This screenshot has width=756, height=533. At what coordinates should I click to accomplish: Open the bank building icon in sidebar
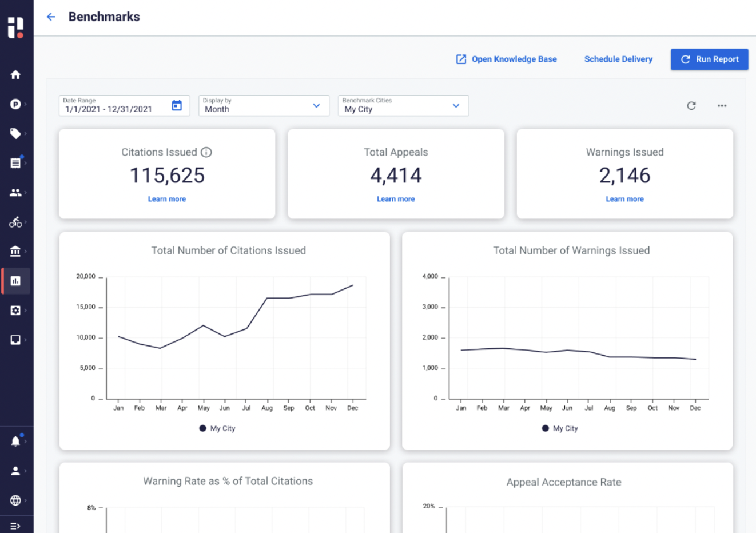(15, 251)
